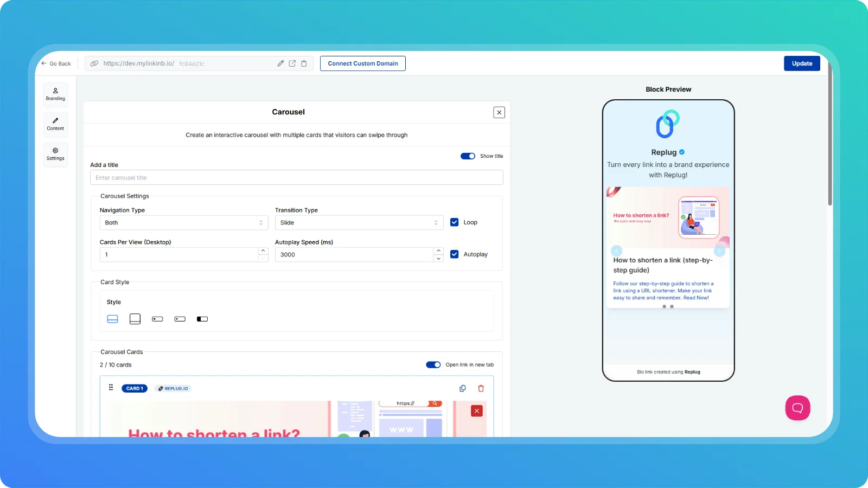Click the Replug logo in the preview
This screenshot has height=488, width=868.
(668, 124)
